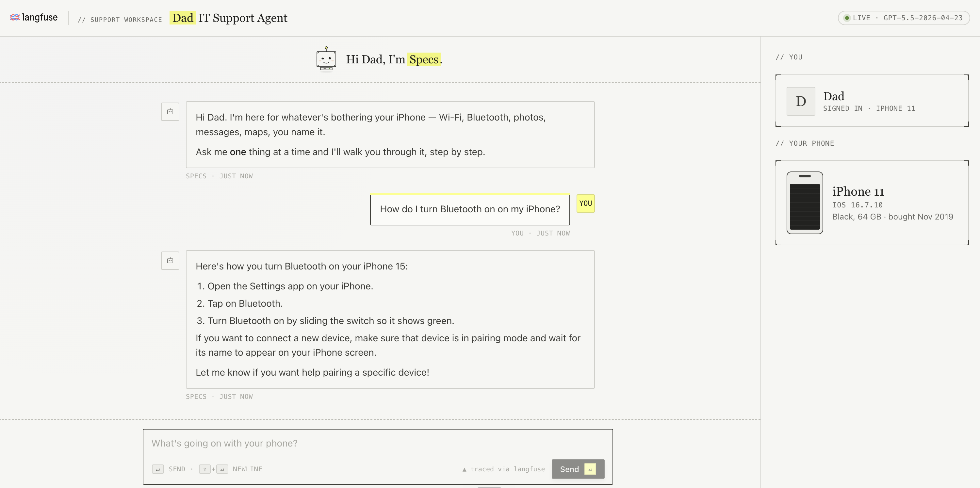The image size is (980, 488).
Task: Click the LIVE · GPT-5.5-2026-04-23 status pill
Action: click(x=904, y=18)
